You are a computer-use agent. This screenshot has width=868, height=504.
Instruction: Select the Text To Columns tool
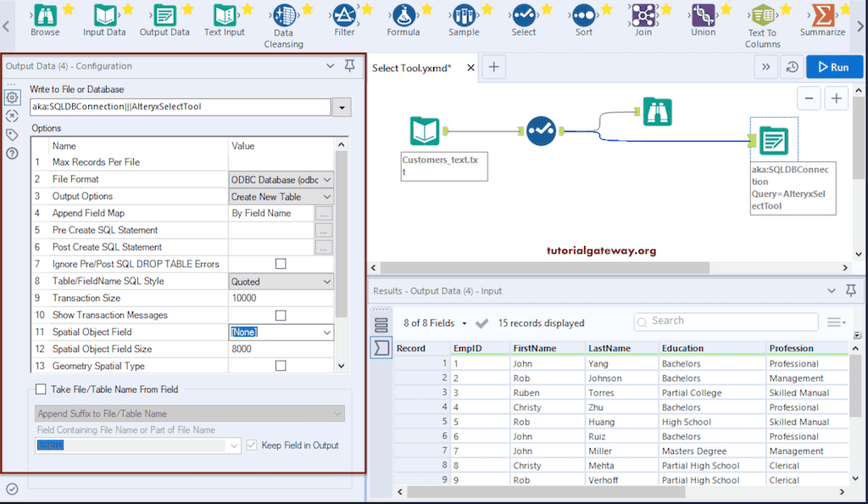(x=762, y=17)
